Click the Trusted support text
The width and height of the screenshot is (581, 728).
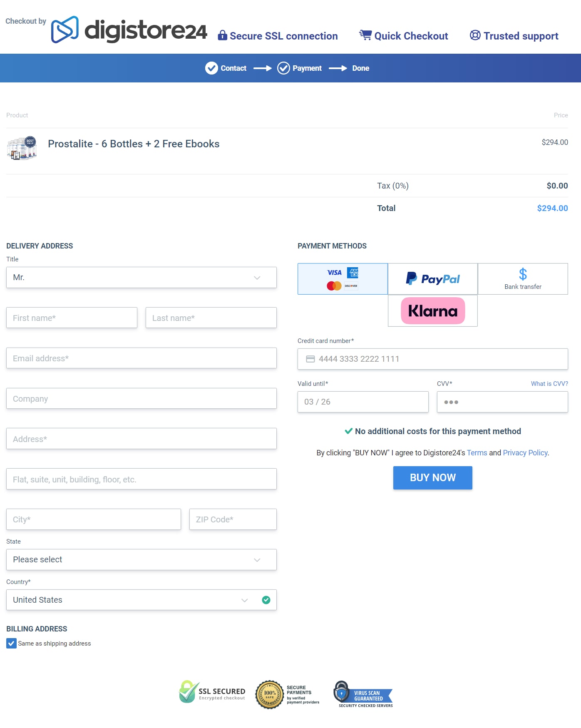coord(521,36)
